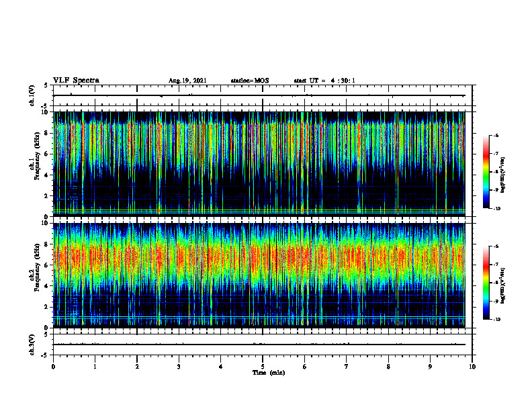Click the "-8" tick on ch.1 colorbar
The height and width of the screenshot is (411, 532).
[x=496, y=172]
